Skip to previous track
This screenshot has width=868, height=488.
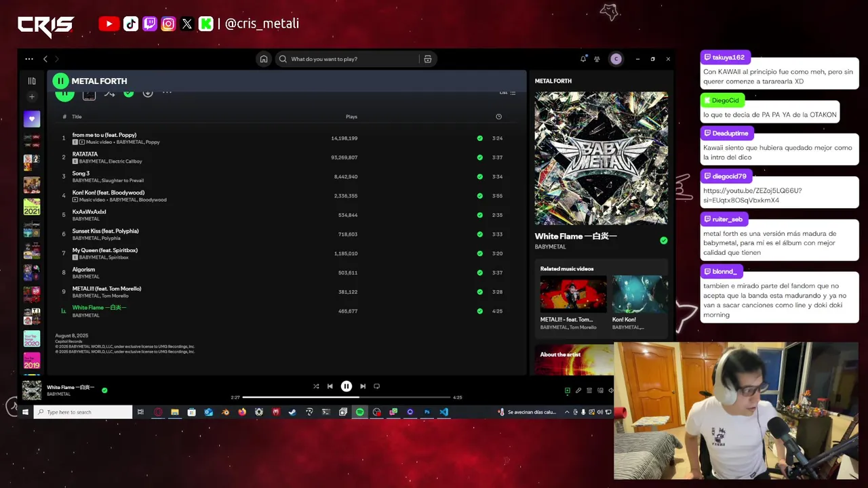point(330,386)
